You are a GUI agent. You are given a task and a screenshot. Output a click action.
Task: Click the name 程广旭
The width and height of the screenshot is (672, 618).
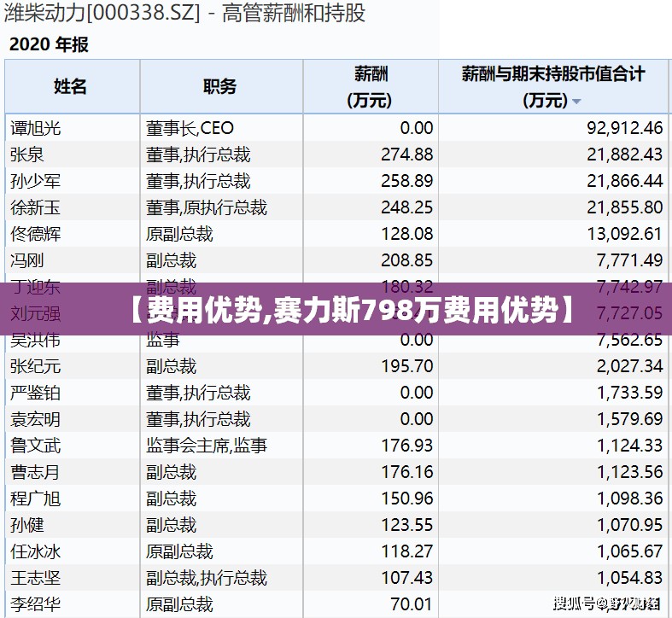tap(36, 498)
